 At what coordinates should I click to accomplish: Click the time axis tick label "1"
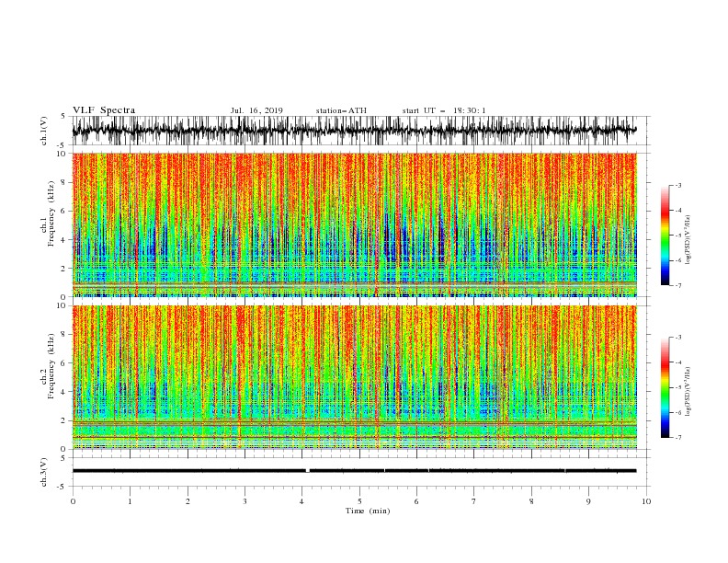130,501
